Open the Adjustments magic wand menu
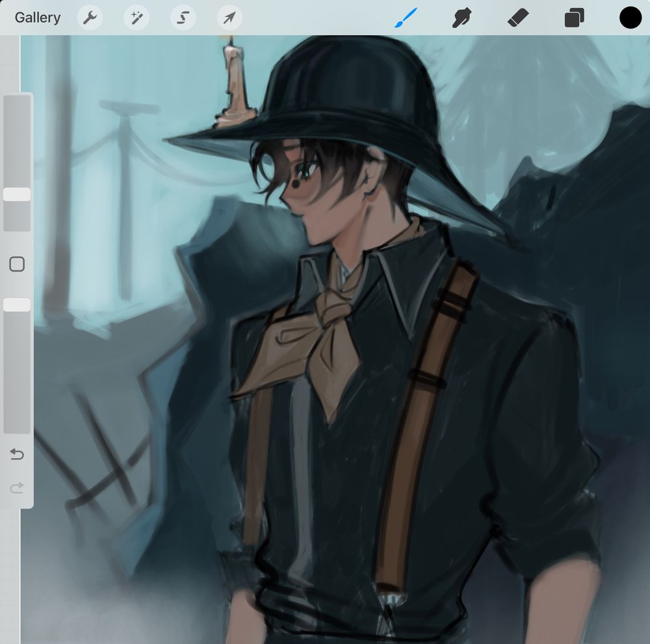This screenshot has height=644, width=650. 136,18
